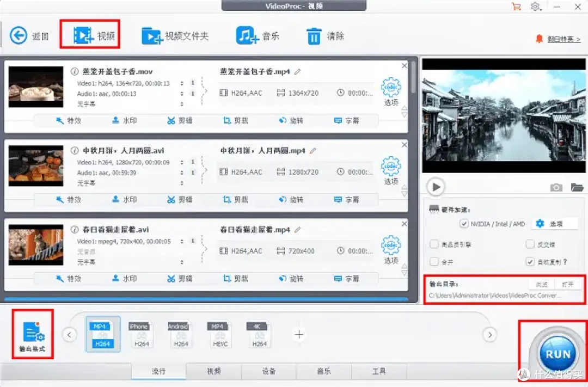Add 水印 to 春日看猫走屋檐.avi
The image size is (588, 387).
[x=125, y=279]
